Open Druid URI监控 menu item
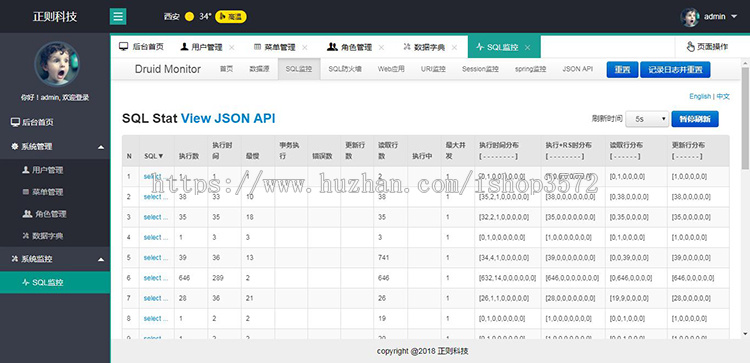The width and height of the screenshot is (750, 363). pos(433,69)
